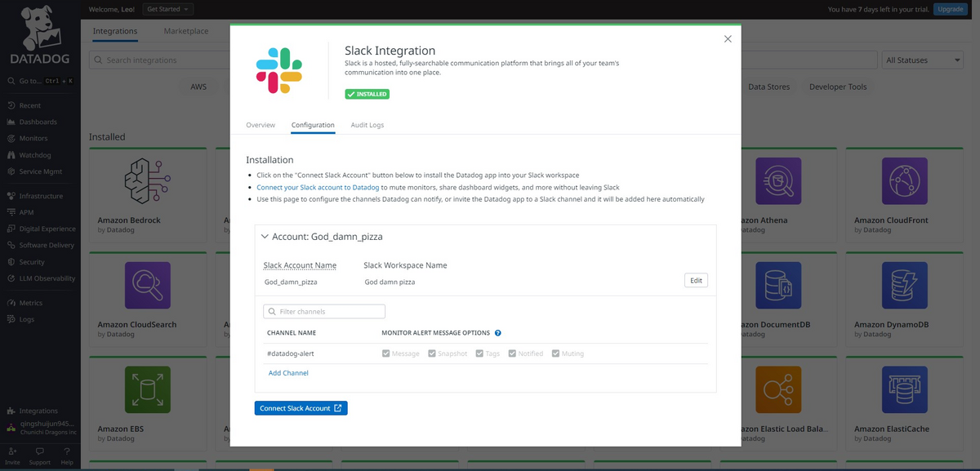Open the Amazon CloudFront integration tile
980x471 pixels.
[x=905, y=195]
